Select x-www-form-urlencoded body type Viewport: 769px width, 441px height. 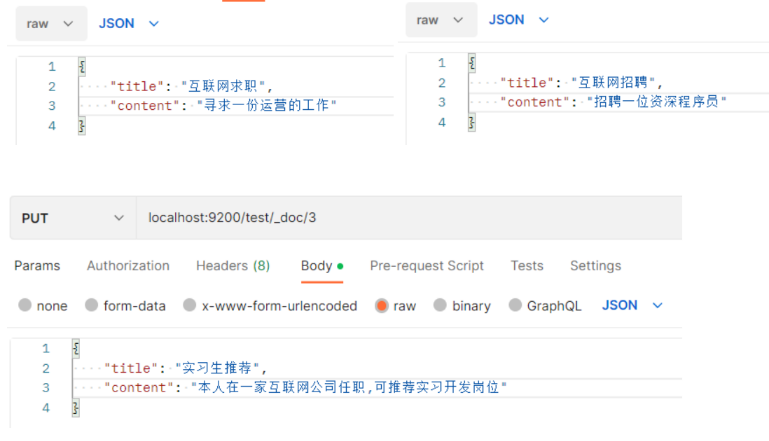tap(189, 305)
